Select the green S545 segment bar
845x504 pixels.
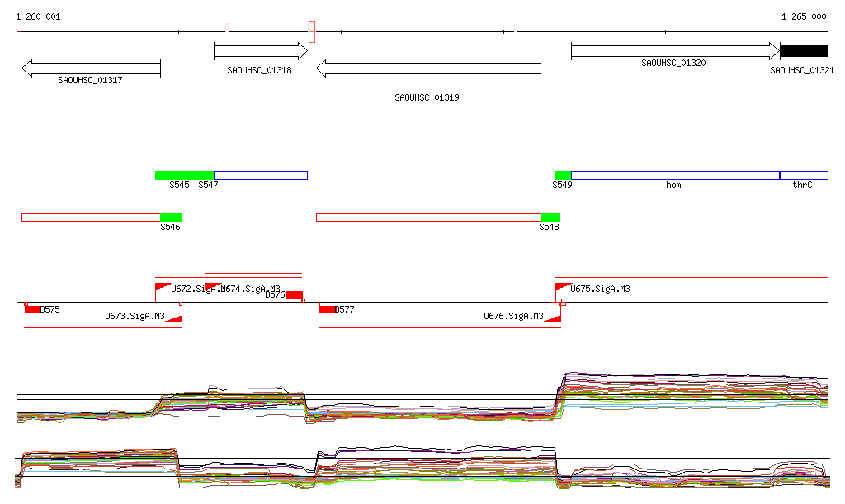point(184,175)
